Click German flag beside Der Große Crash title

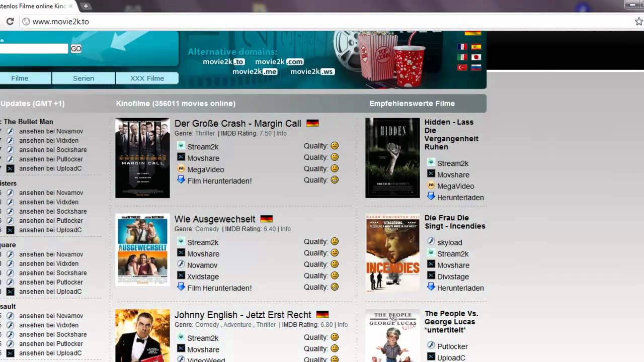[x=312, y=123]
